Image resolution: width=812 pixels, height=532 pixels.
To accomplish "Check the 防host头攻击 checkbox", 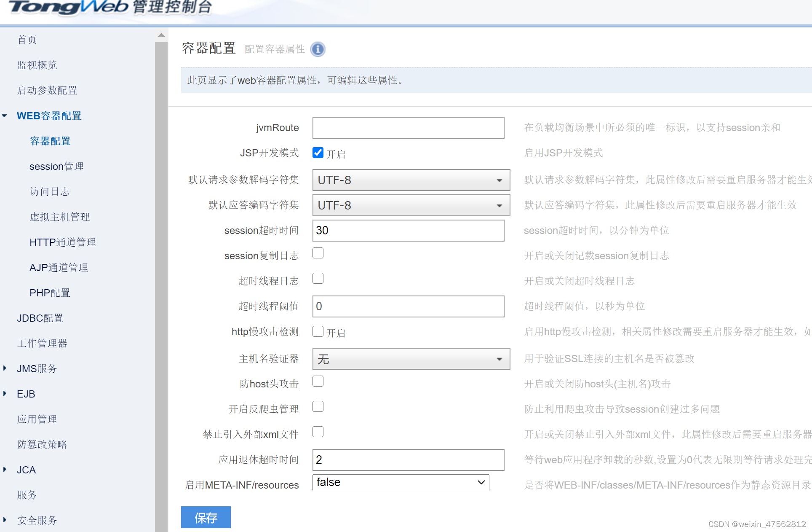I will [x=318, y=381].
